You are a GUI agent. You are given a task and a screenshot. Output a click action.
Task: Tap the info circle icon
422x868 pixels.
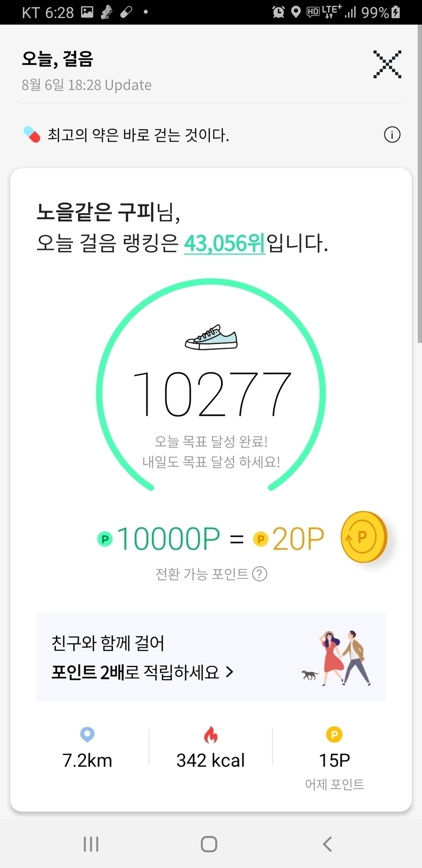pyautogui.click(x=392, y=135)
